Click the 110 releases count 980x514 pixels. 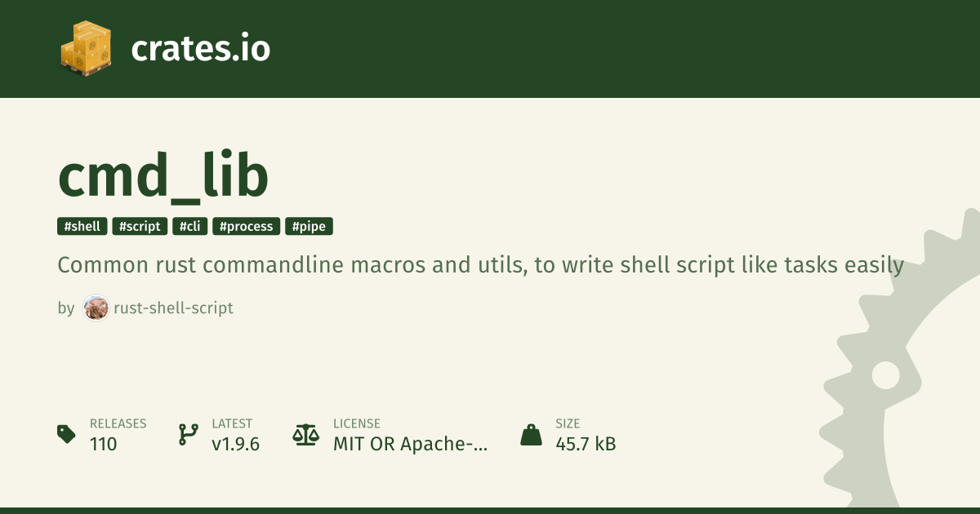point(104,444)
